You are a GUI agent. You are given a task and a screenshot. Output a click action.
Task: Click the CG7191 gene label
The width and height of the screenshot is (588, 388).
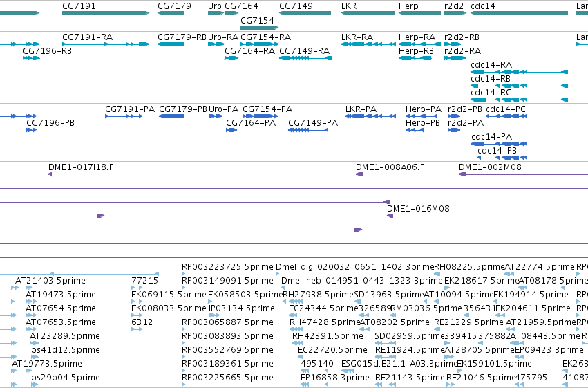point(79,6)
